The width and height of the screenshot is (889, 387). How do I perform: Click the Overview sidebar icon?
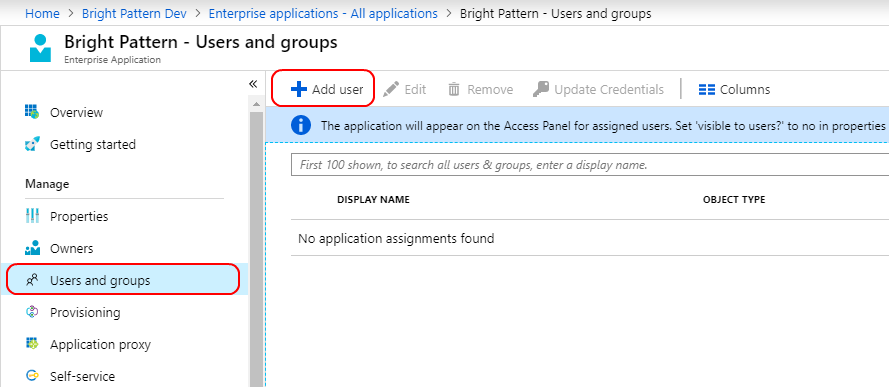click(32, 112)
